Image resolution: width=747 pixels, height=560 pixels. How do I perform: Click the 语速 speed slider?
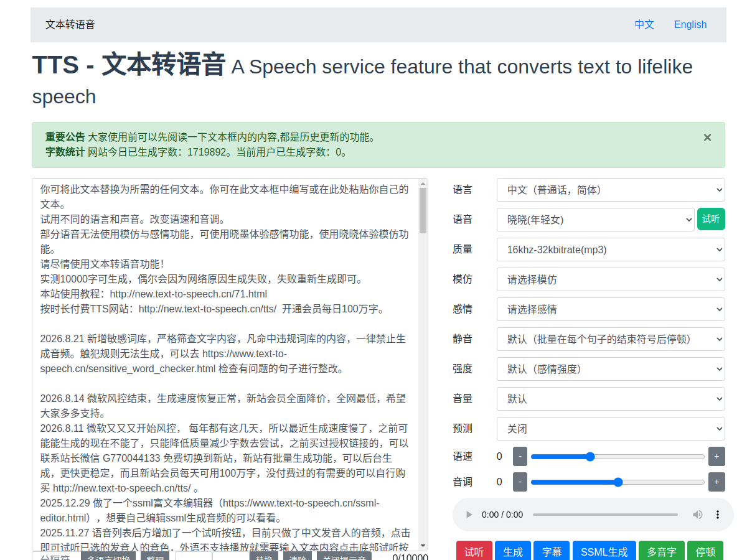[618, 457]
